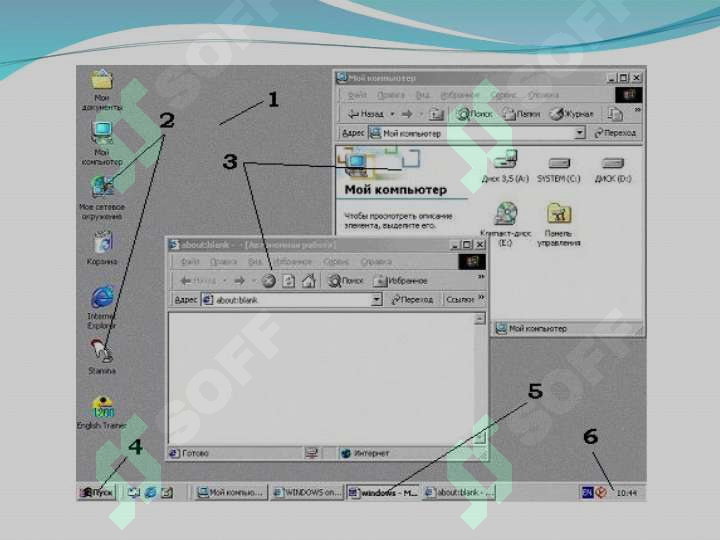Screen dimensions: 720x540
Task: Click Готово status text in about:blank window
Action: [x=195, y=453]
